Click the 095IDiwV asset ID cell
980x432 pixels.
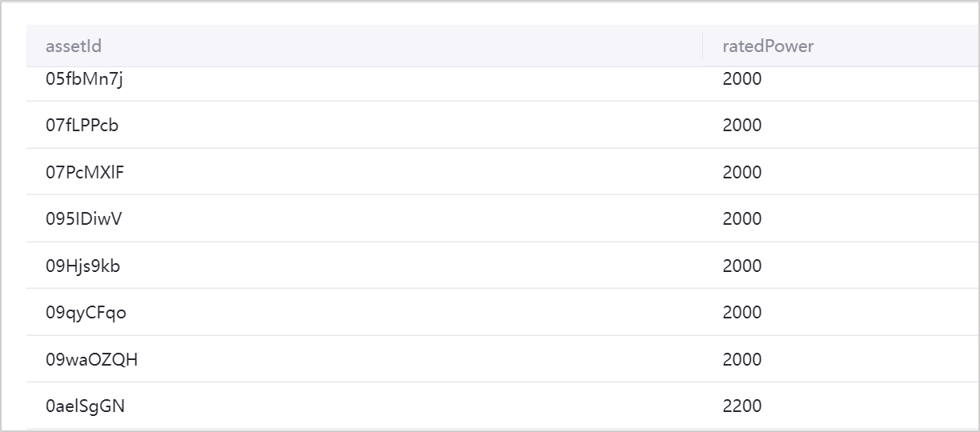click(84, 219)
